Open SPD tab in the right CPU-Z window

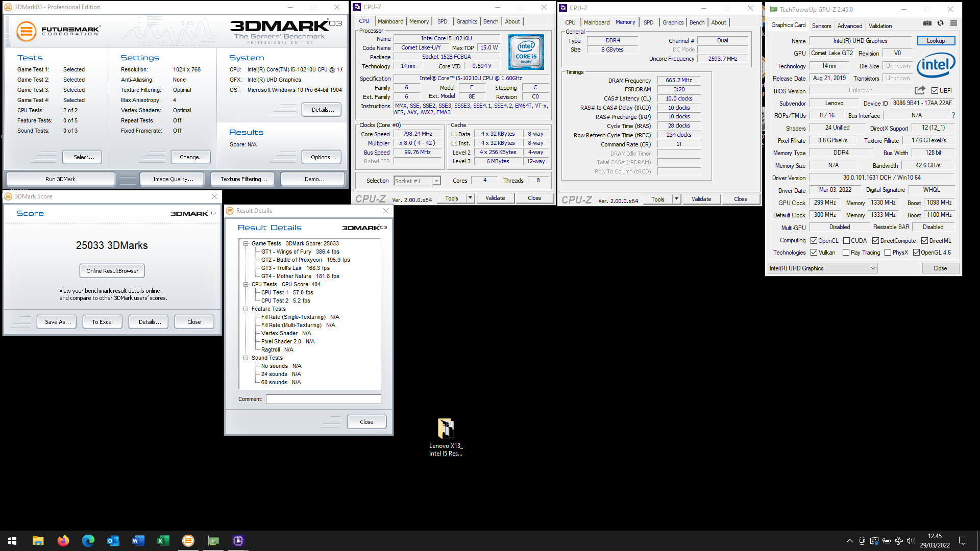pos(648,22)
